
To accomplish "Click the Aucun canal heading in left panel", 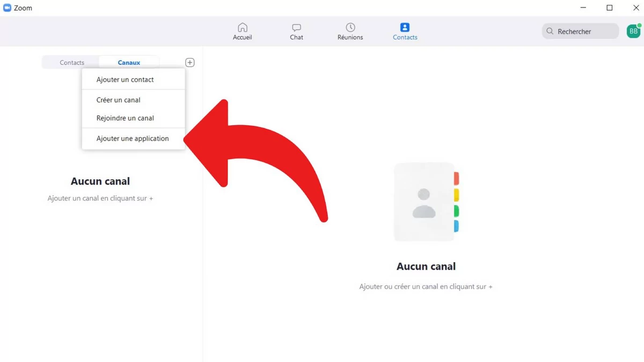I will [x=100, y=181].
